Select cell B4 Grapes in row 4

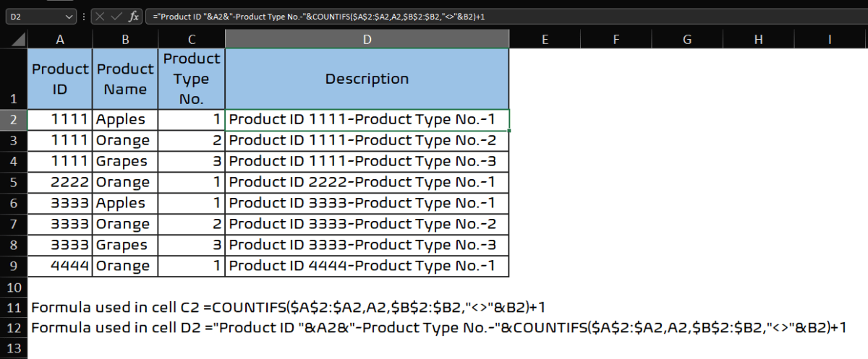[125, 162]
